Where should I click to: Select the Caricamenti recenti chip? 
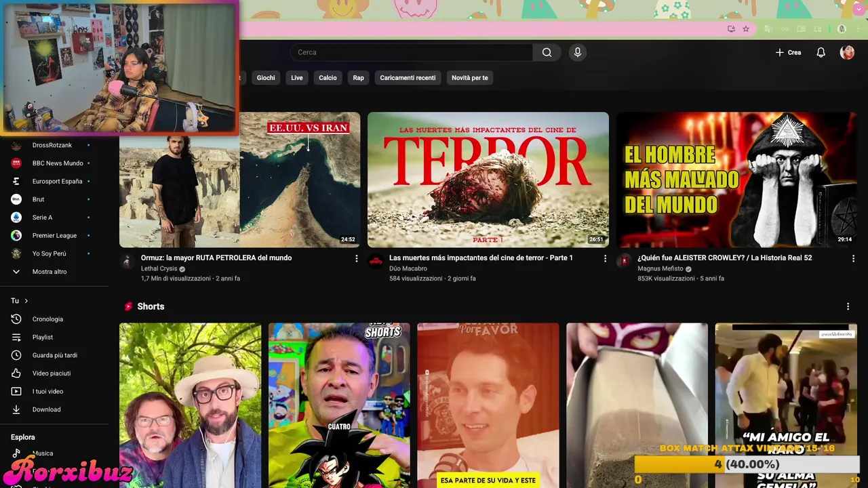408,78
